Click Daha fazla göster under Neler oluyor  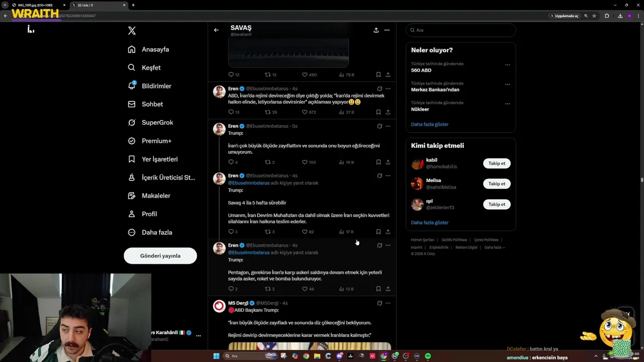pos(430,124)
